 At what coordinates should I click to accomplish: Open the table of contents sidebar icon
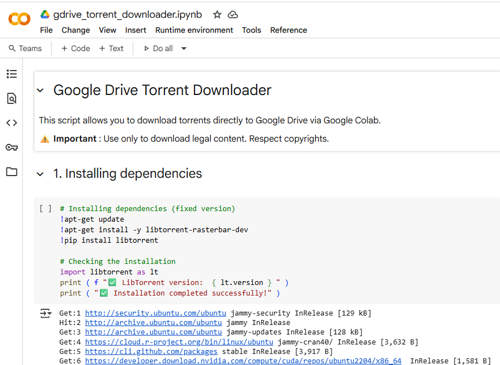[12, 74]
